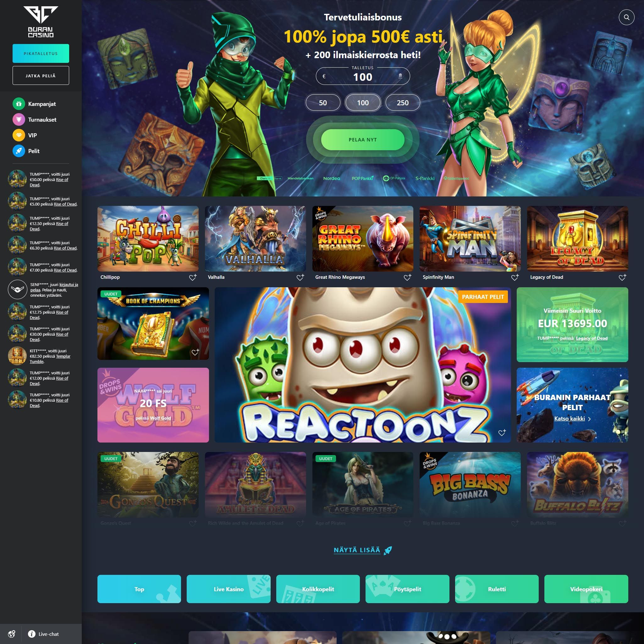The image size is (644, 644).
Task: Click the deposit amount 100 option
Action: [362, 102]
